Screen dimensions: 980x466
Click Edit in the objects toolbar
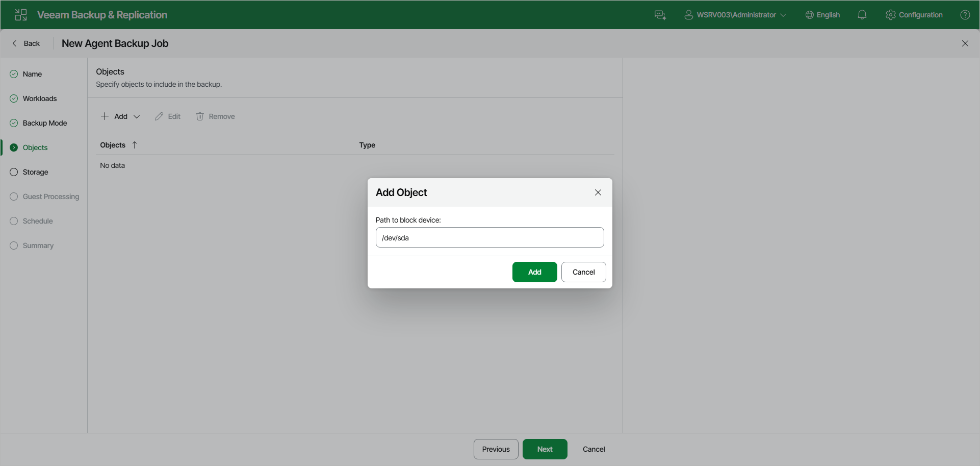pyautogui.click(x=168, y=116)
